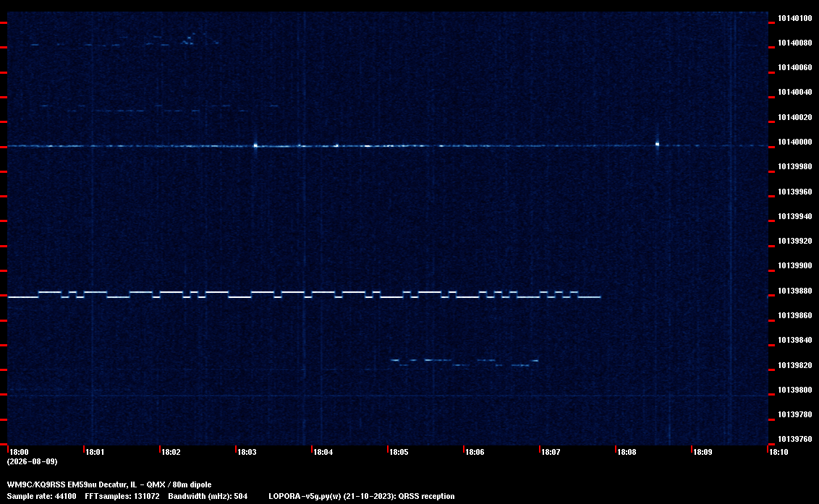Click the Sample rate: 44100 text

pos(41,496)
